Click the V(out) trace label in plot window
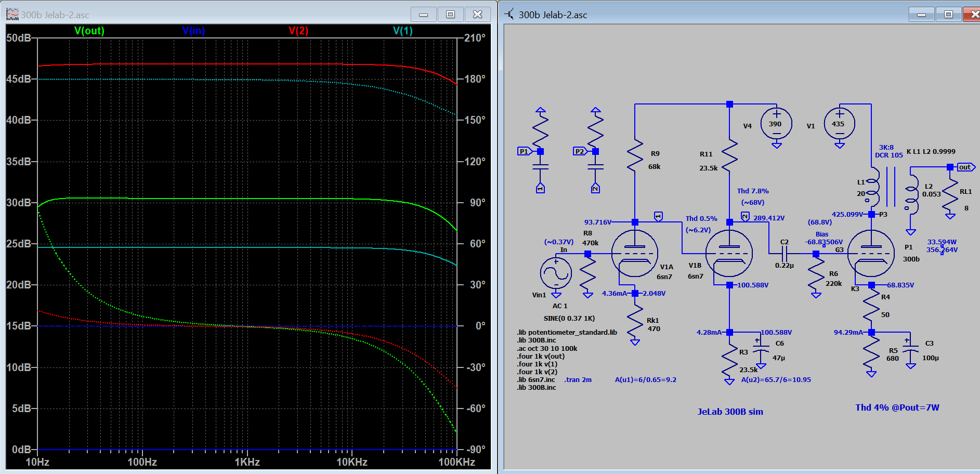This screenshot has height=474, width=980. click(x=89, y=31)
